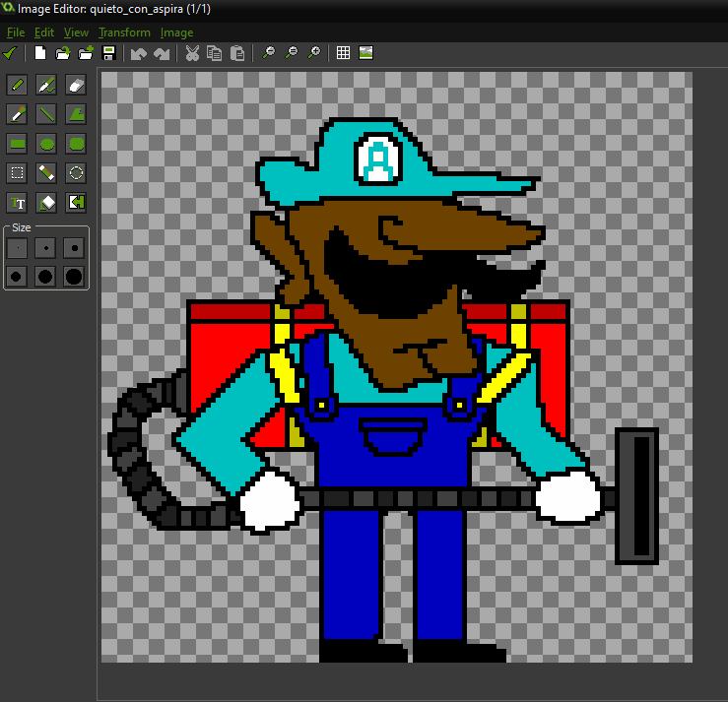Select the green-arrow Change Color tool

76,203
